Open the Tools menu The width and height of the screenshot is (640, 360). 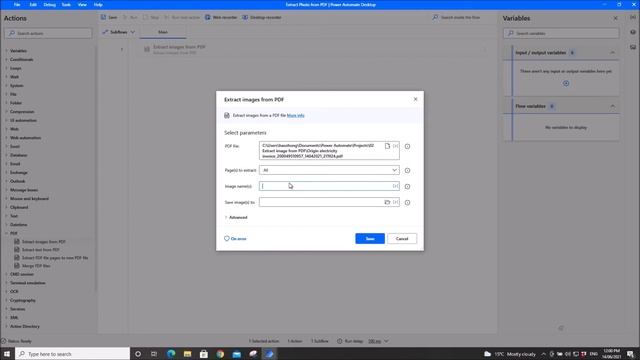pos(66,4)
